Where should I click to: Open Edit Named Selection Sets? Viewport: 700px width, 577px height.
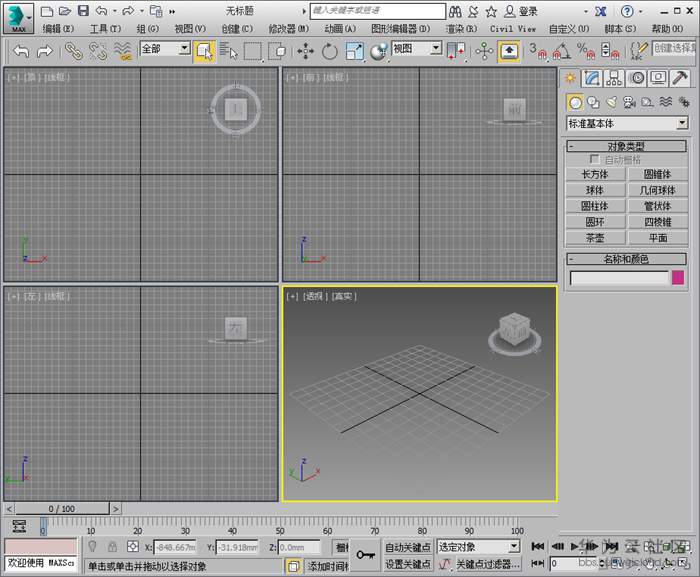click(638, 51)
